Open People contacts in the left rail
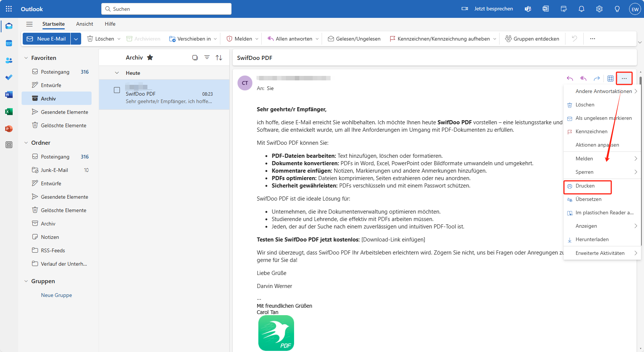Image resolution: width=644 pixels, height=352 pixels. pyautogui.click(x=9, y=60)
